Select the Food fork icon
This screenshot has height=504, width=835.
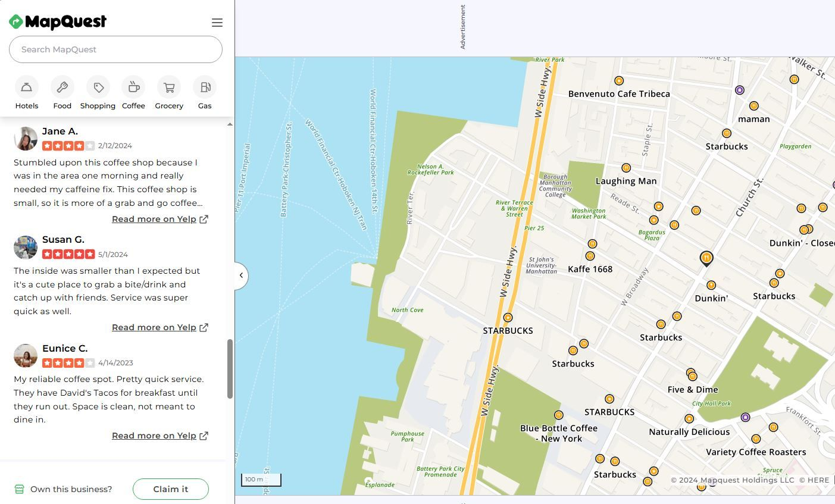pos(62,86)
